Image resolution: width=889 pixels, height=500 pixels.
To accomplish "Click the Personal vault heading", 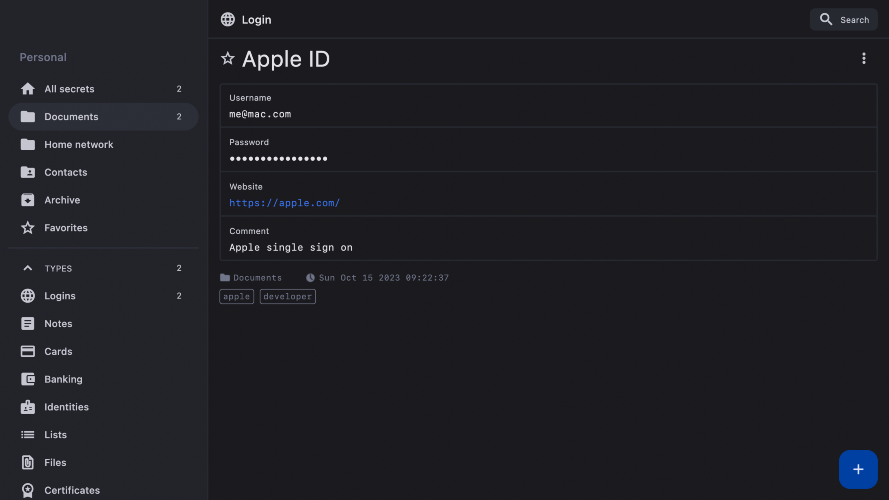I will 43,57.
